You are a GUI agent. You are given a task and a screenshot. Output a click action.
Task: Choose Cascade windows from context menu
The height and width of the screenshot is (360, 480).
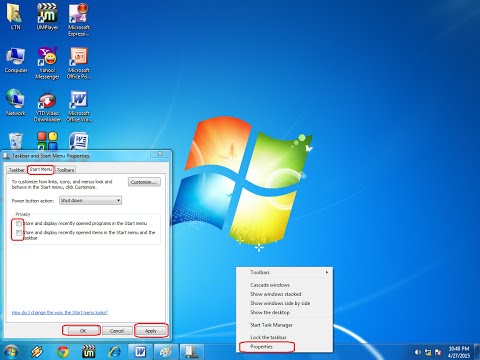(x=285, y=285)
